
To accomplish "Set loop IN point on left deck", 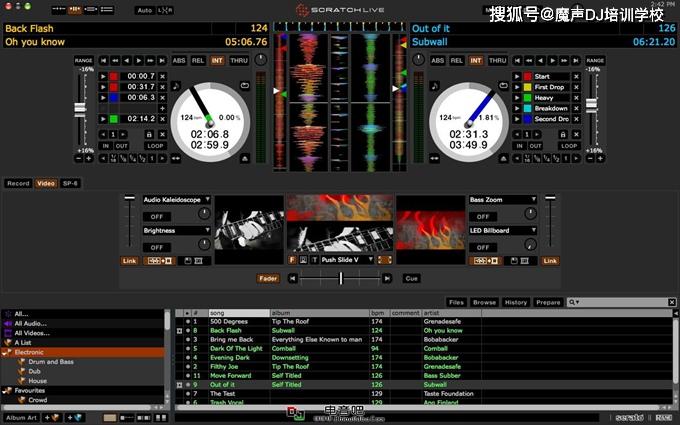I will coord(105,146).
